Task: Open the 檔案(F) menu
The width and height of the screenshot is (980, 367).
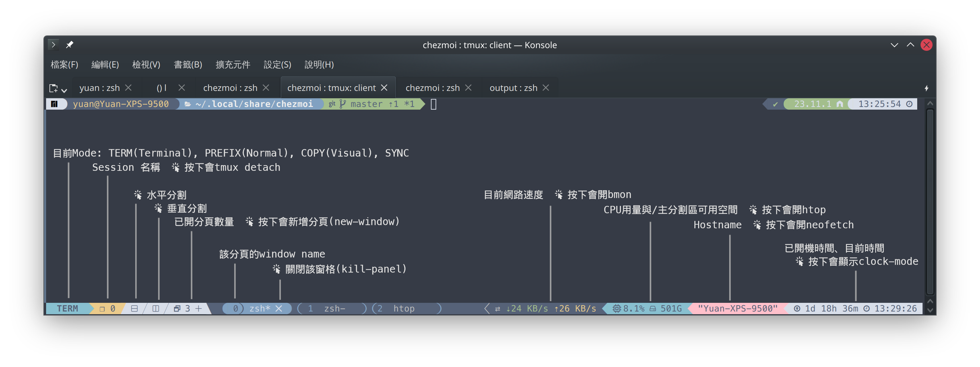Action: click(64, 65)
